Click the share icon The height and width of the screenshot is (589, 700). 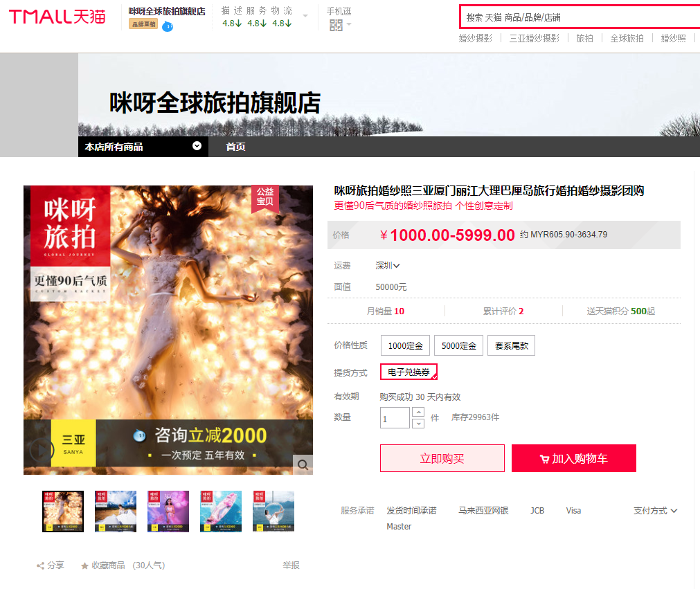click(40, 565)
